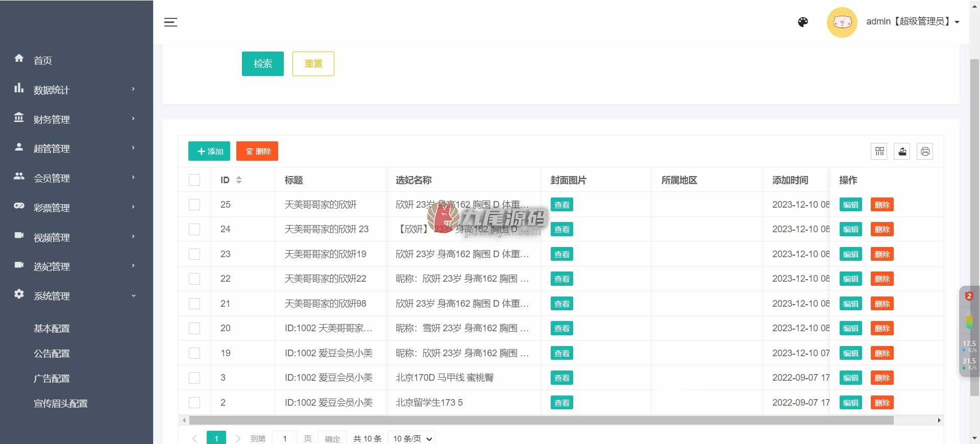This screenshot has height=444, width=980.
Task: Open the theme palette icon
Action: click(x=803, y=22)
